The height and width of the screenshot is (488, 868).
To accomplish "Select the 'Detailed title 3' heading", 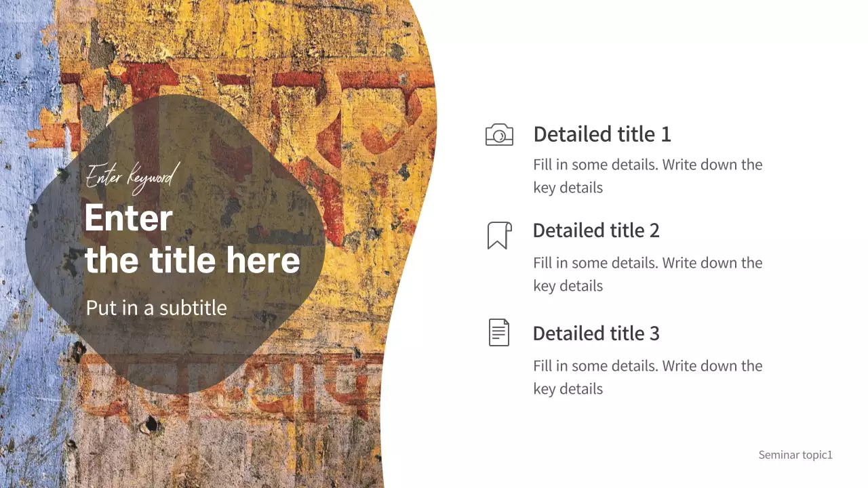I will point(596,333).
